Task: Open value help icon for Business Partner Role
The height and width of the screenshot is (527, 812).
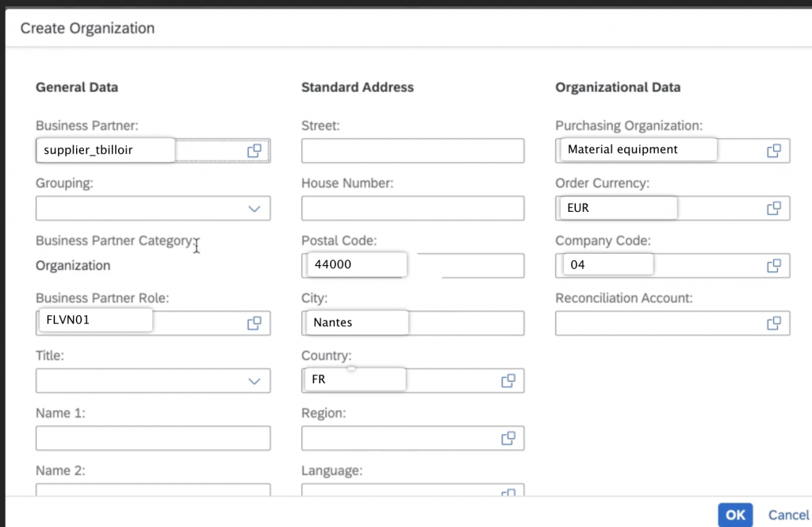Action: (x=255, y=323)
